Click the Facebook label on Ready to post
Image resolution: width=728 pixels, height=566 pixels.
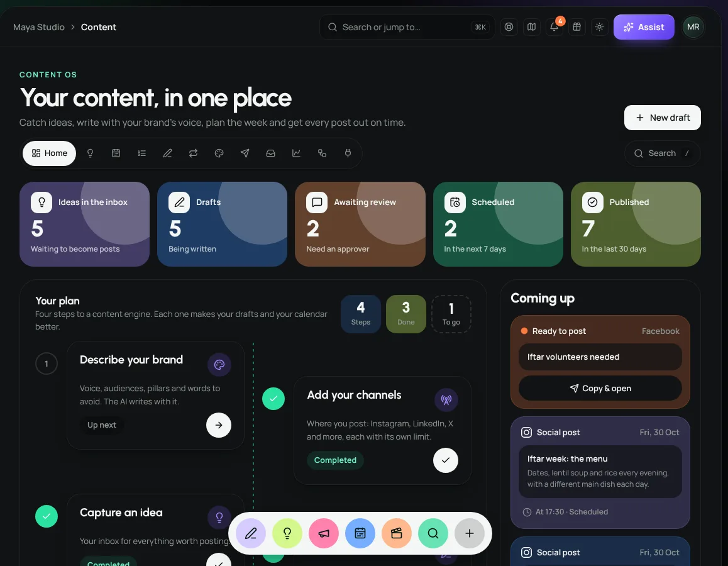660,331
